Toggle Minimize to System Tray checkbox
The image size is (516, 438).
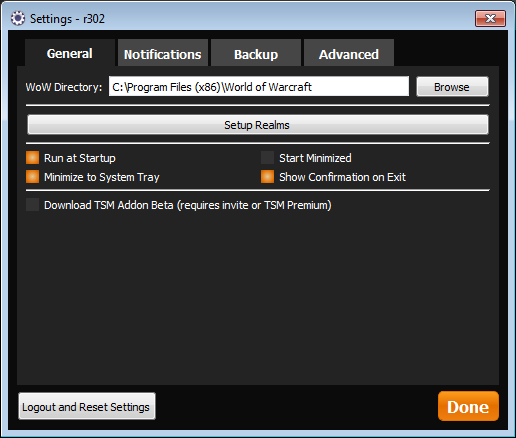33,177
